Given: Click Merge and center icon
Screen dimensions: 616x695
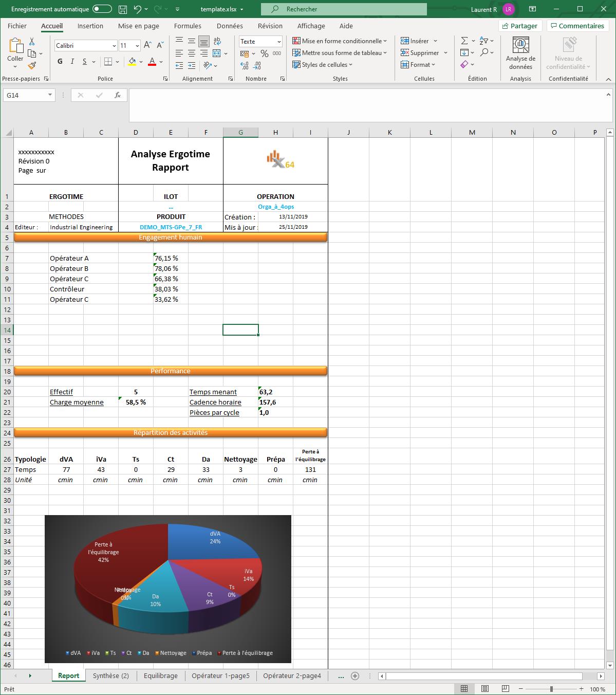Looking at the screenshot, I should pyautogui.click(x=217, y=53).
